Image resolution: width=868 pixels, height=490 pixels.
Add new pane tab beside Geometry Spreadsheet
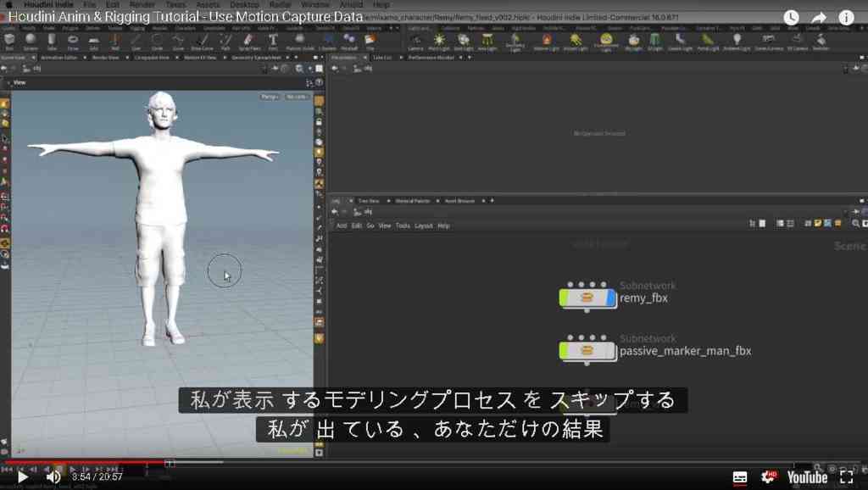(x=296, y=57)
